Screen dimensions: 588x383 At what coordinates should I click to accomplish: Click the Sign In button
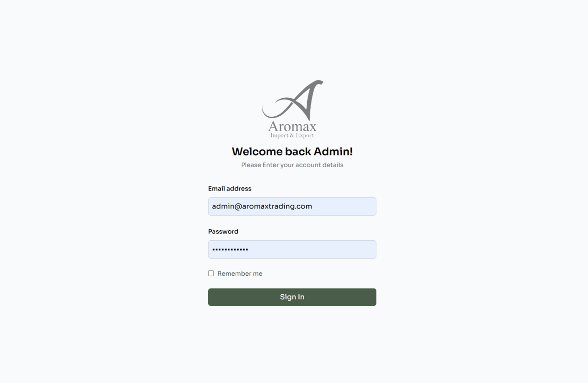[292, 297]
